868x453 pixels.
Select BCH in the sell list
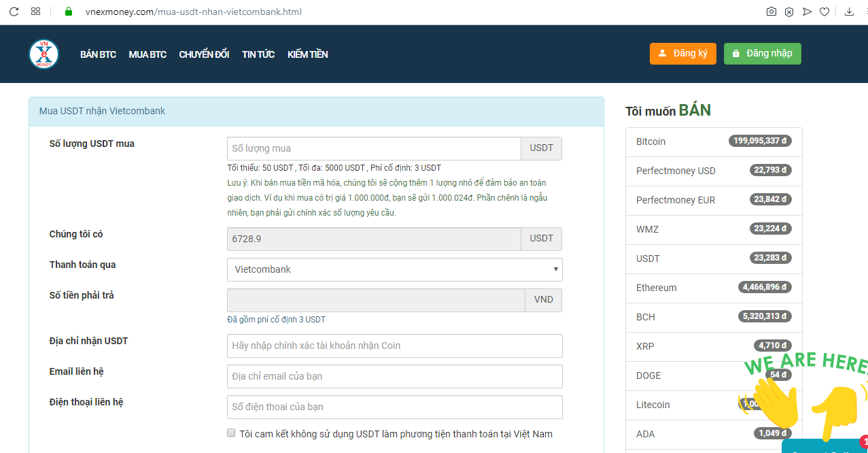coord(714,317)
